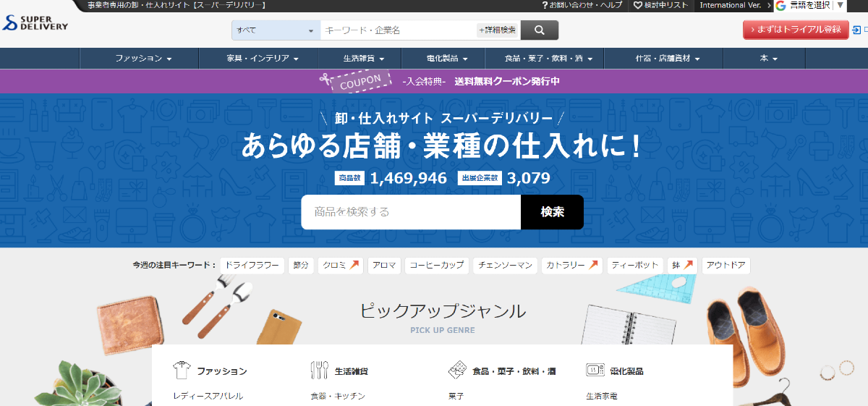Click the +詳細検索 advanced search toggle

[x=497, y=30]
